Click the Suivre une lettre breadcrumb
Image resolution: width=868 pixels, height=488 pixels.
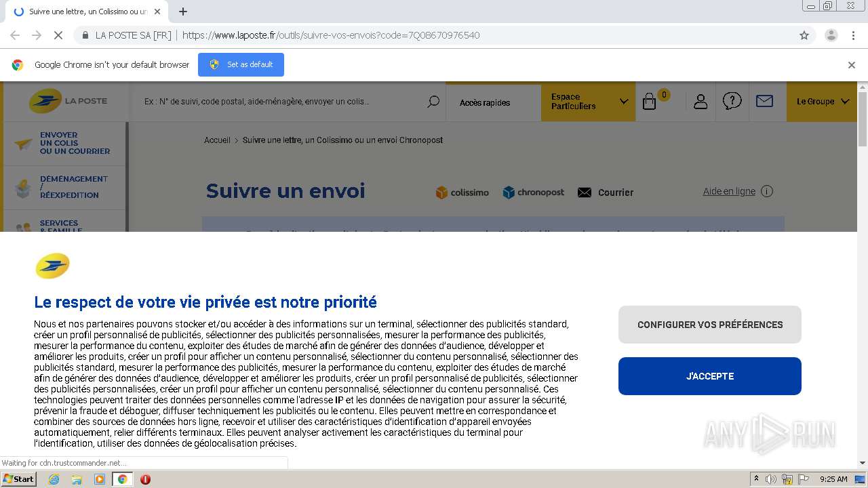coord(342,140)
